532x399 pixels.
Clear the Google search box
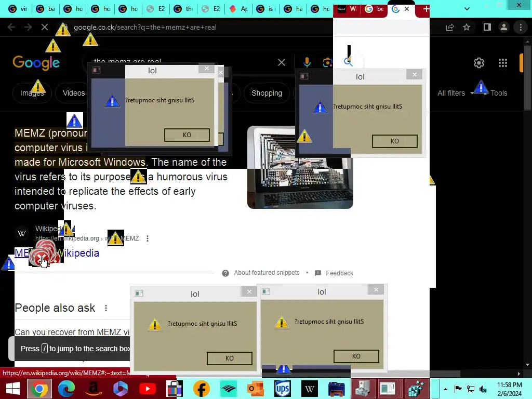281,62
